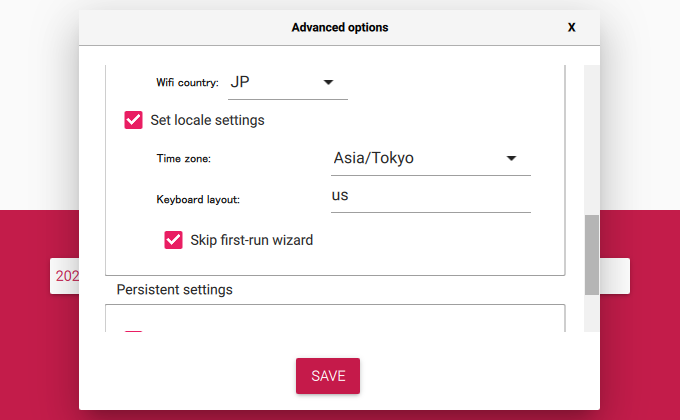
Task: Click the Time zone: label
Action: 183,159
